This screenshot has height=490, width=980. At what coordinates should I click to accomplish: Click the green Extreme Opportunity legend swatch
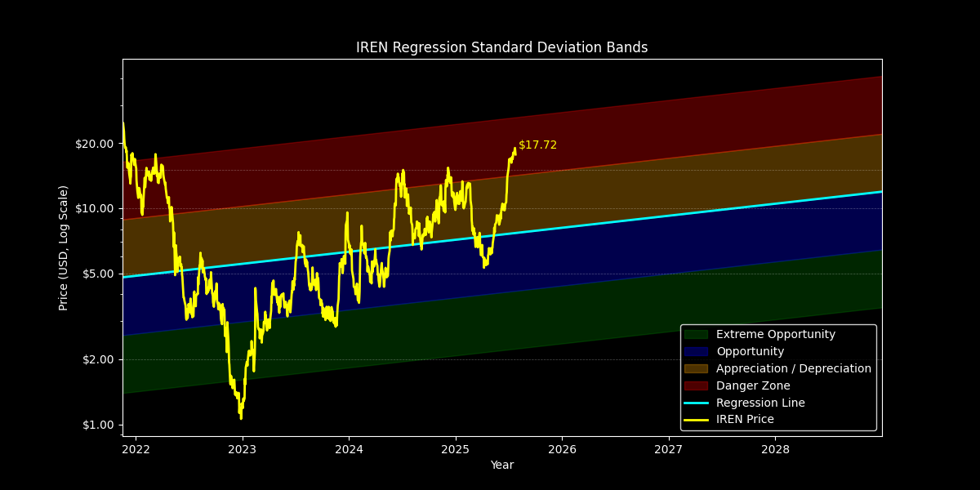696,334
